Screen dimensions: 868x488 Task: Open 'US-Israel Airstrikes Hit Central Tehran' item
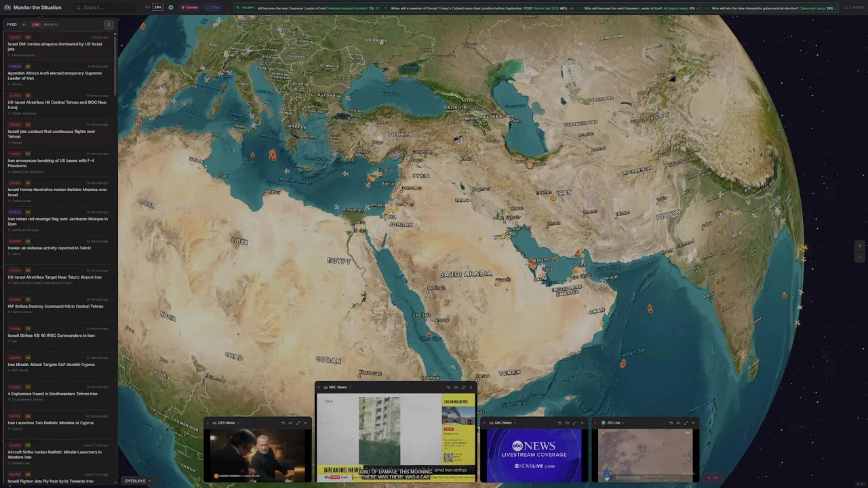pyautogui.click(x=58, y=104)
